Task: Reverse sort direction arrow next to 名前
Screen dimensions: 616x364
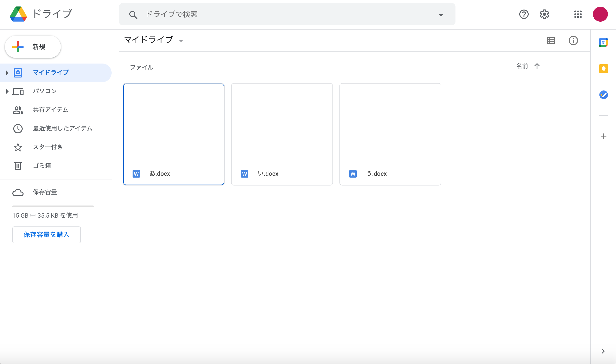Action: (x=537, y=66)
